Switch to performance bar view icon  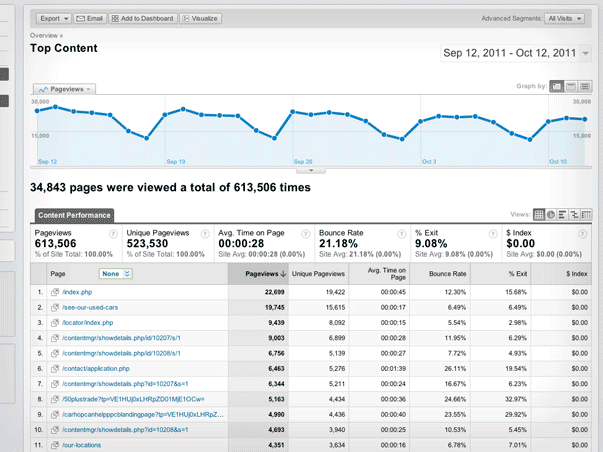(562, 215)
